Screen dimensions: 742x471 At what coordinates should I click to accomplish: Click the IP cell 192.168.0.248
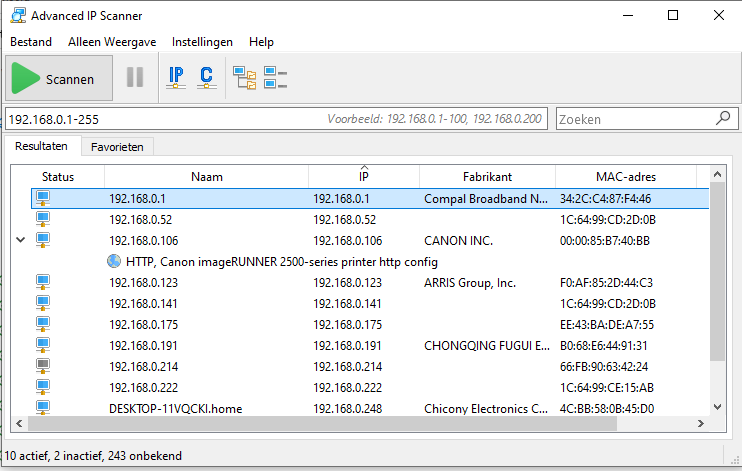point(347,409)
